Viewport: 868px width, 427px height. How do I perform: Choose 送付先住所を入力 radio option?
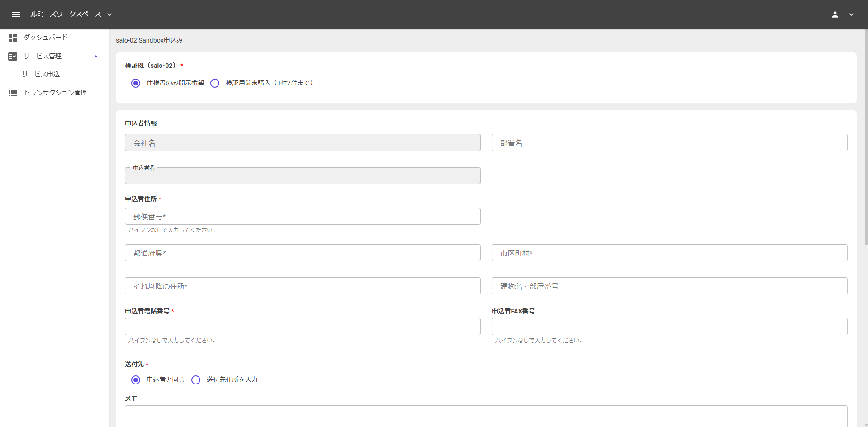tap(196, 380)
